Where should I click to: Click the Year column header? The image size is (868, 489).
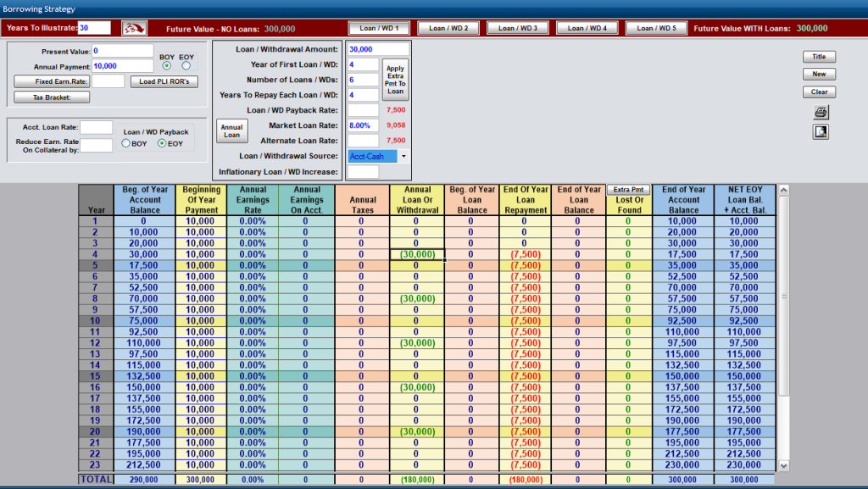[x=96, y=200]
